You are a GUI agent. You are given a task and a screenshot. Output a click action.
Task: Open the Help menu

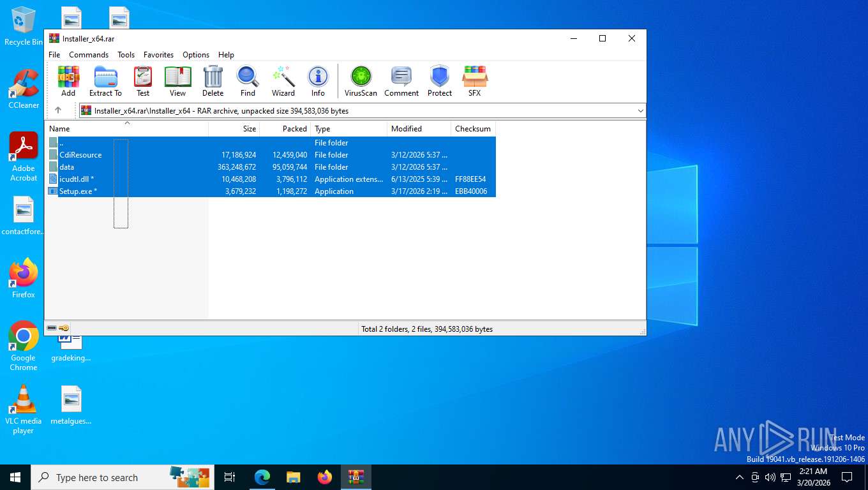pos(226,55)
